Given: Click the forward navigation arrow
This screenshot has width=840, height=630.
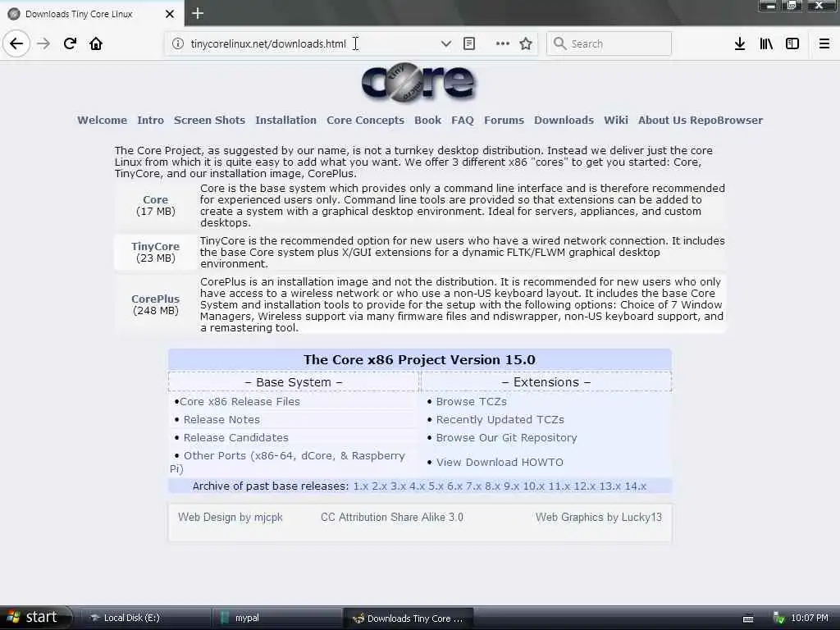Looking at the screenshot, I should [x=43, y=44].
